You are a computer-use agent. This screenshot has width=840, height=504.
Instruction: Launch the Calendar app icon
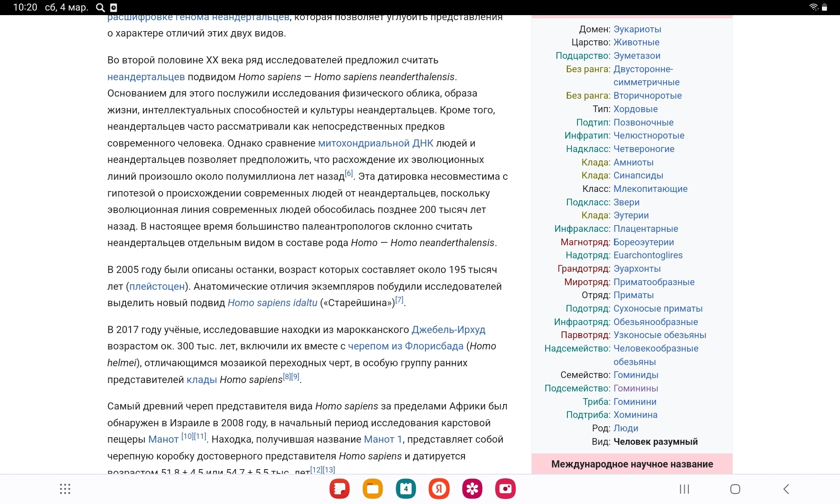[406, 489]
